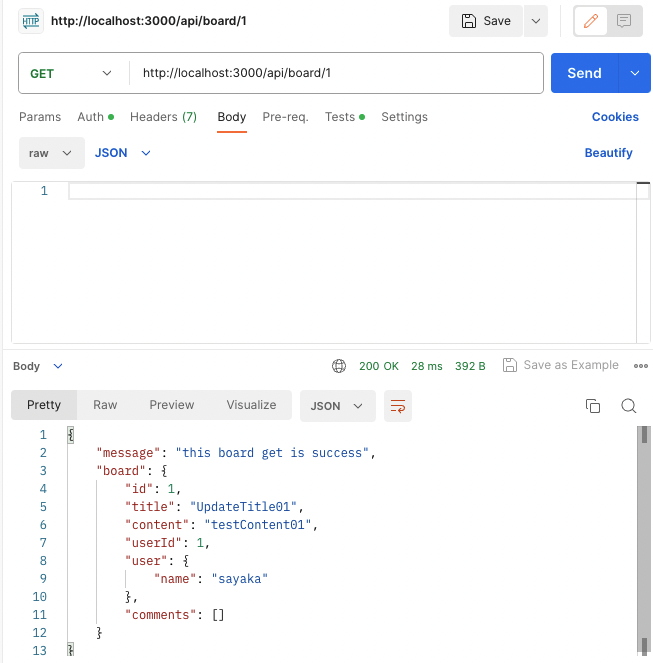Expand the Send options arrow
The image size is (653, 663).
[x=634, y=73]
